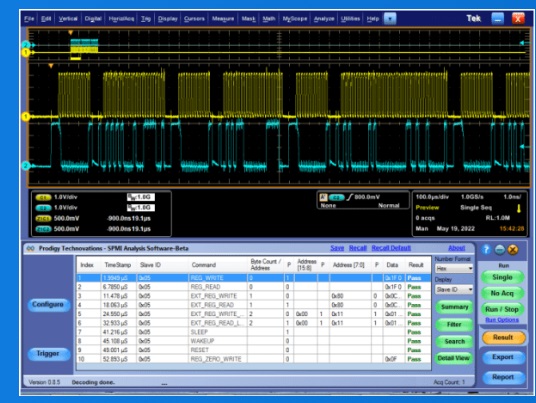Open the Cursors menu
Screen dimensions: 536x403
click(x=194, y=19)
